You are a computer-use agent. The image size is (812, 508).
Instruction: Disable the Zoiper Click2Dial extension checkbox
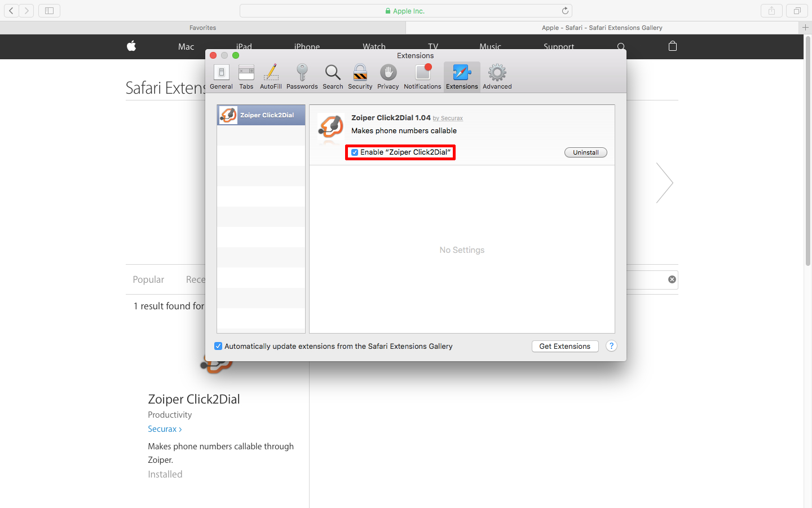(x=355, y=152)
